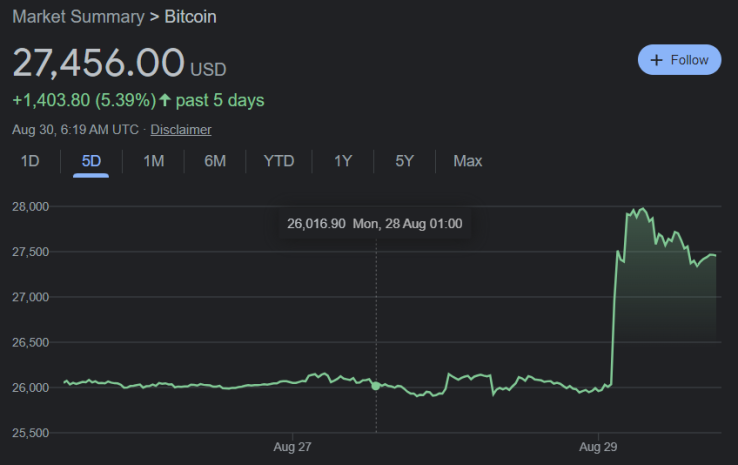Click the 27,500 y-axis label

pos(31,252)
